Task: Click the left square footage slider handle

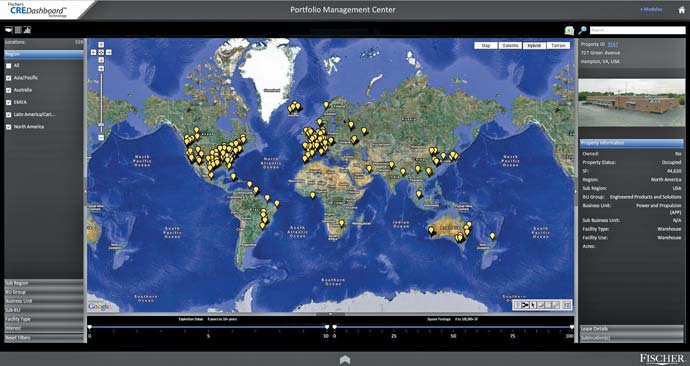Action: click(x=334, y=327)
